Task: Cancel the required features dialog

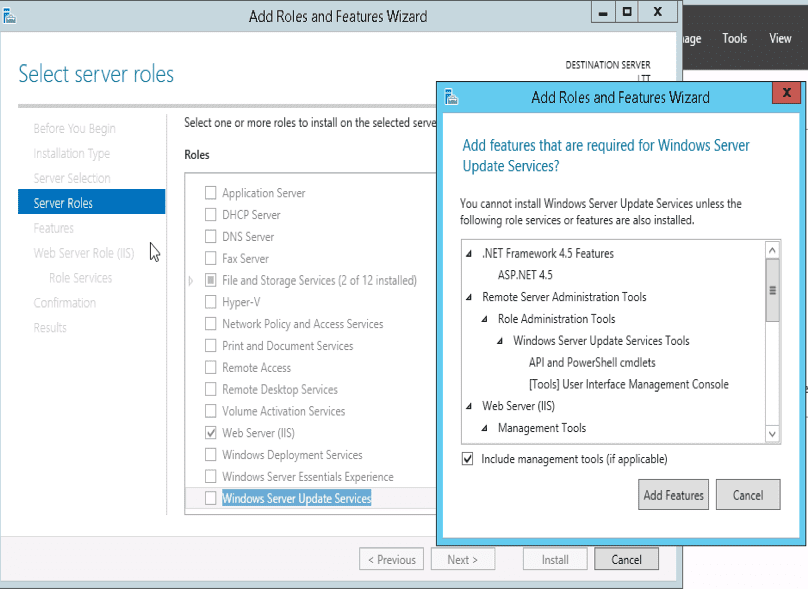Action: [747, 495]
